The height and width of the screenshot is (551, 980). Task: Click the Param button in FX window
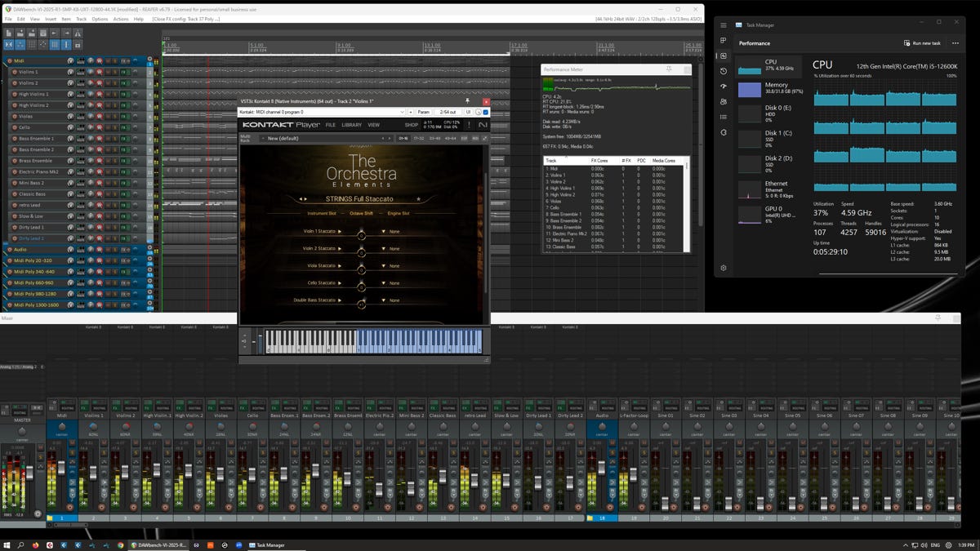pyautogui.click(x=423, y=112)
